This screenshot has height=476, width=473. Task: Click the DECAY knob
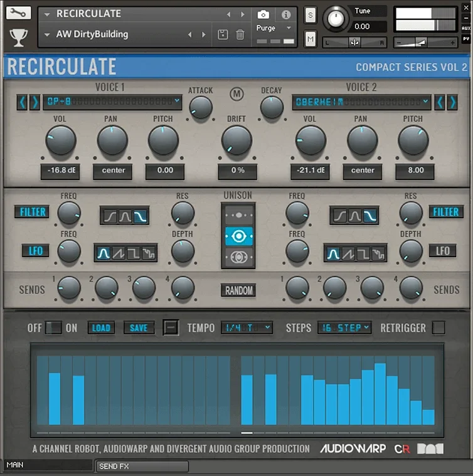(272, 108)
